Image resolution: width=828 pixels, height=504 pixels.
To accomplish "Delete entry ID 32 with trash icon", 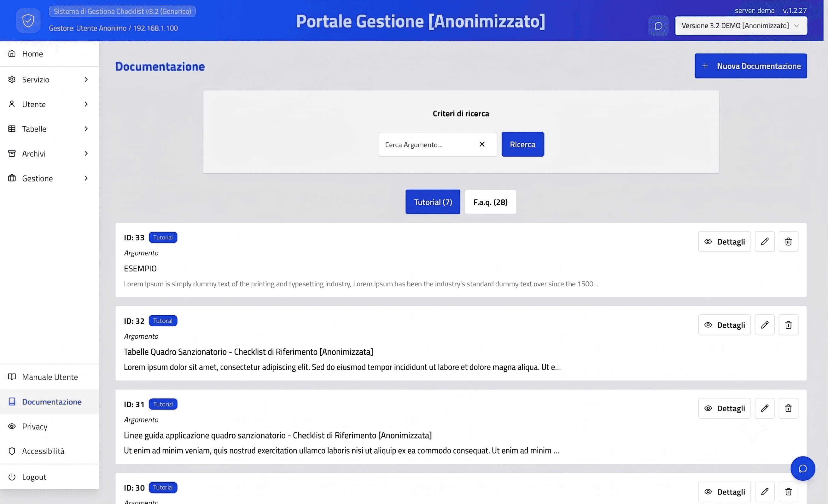I will pos(788,325).
